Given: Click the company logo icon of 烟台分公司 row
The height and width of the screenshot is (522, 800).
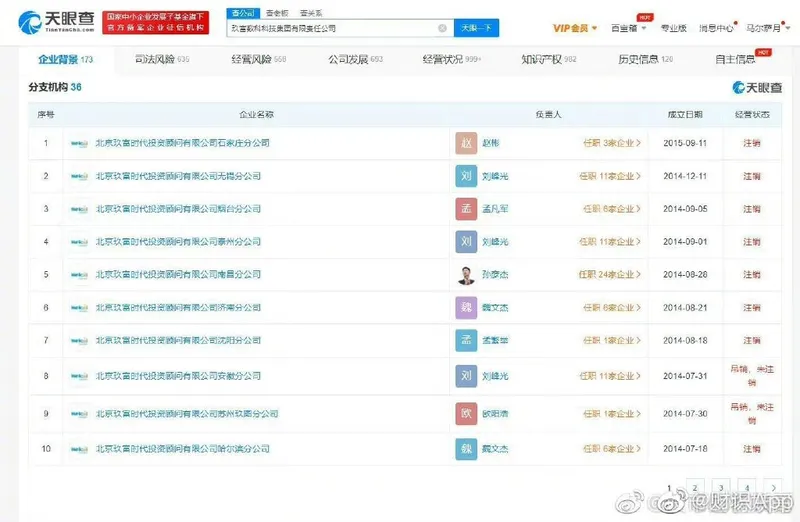Looking at the screenshot, I should (x=79, y=209).
